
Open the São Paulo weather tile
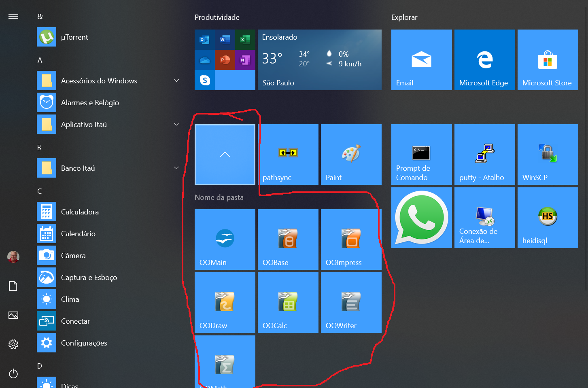point(319,60)
